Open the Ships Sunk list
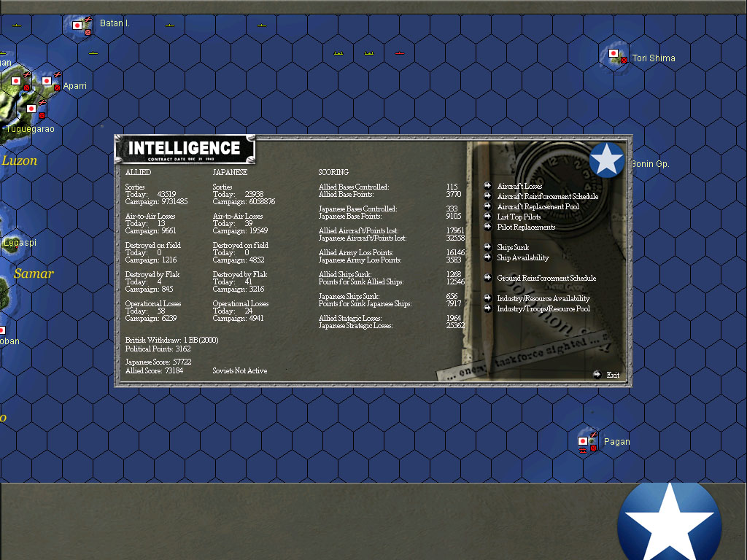This screenshot has height=560, width=747. (x=513, y=247)
